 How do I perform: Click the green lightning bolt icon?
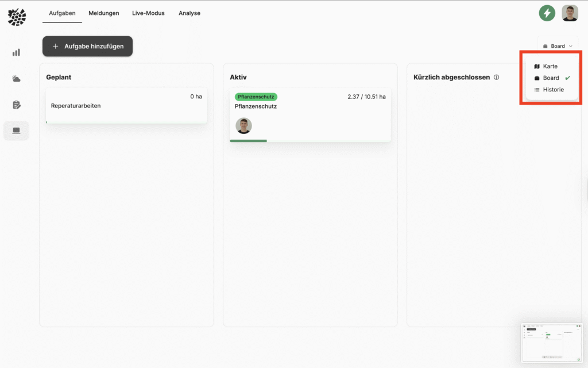[x=547, y=13]
